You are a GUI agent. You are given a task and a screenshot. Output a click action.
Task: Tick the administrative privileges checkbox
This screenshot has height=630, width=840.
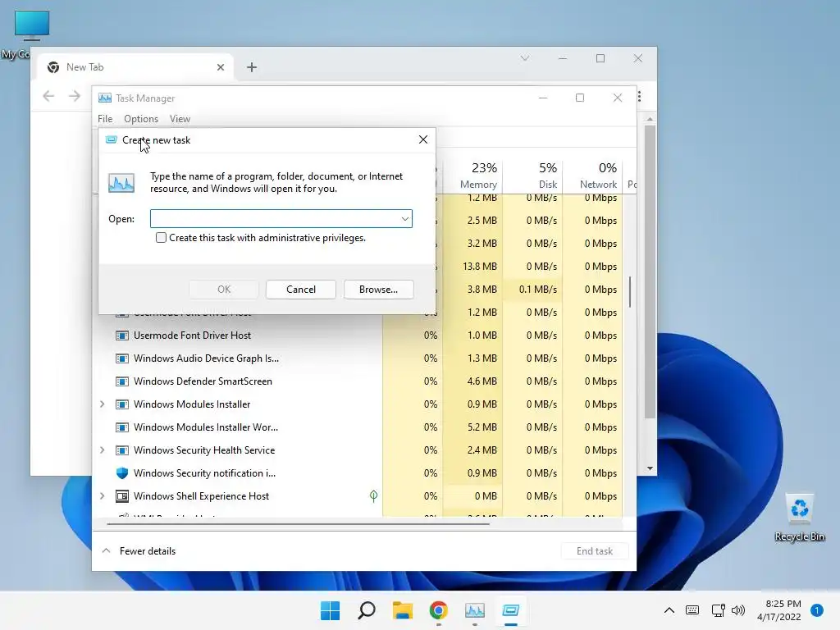point(161,237)
